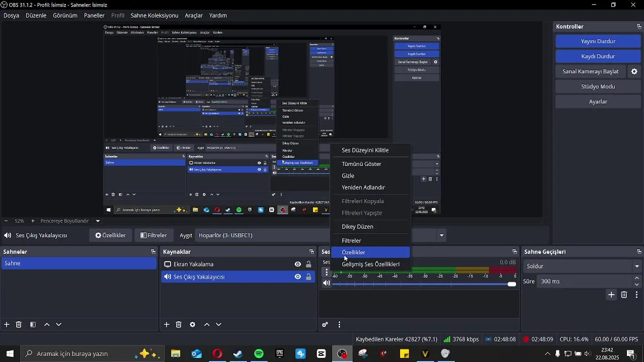This screenshot has width=644, height=362.
Task: Move source up arrow in Kaynaklar panel
Action: [x=207, y=325]
